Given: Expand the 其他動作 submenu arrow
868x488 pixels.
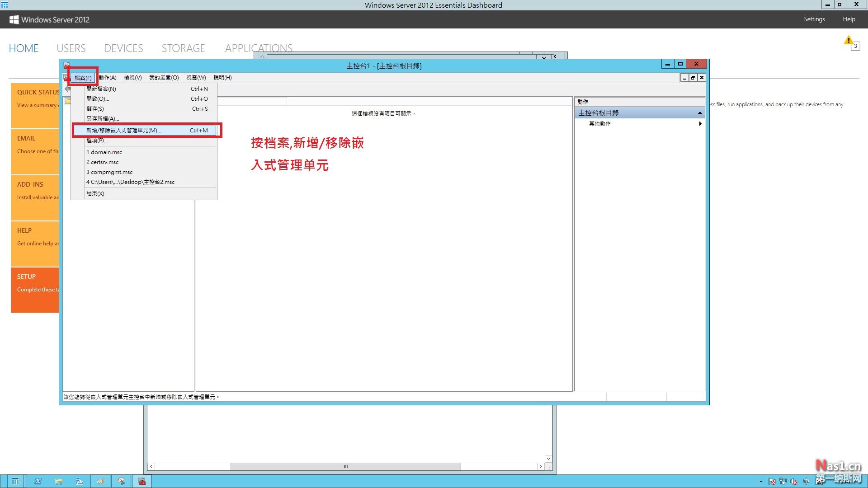Looking at the screenshot, I should (x=700, y=124).
